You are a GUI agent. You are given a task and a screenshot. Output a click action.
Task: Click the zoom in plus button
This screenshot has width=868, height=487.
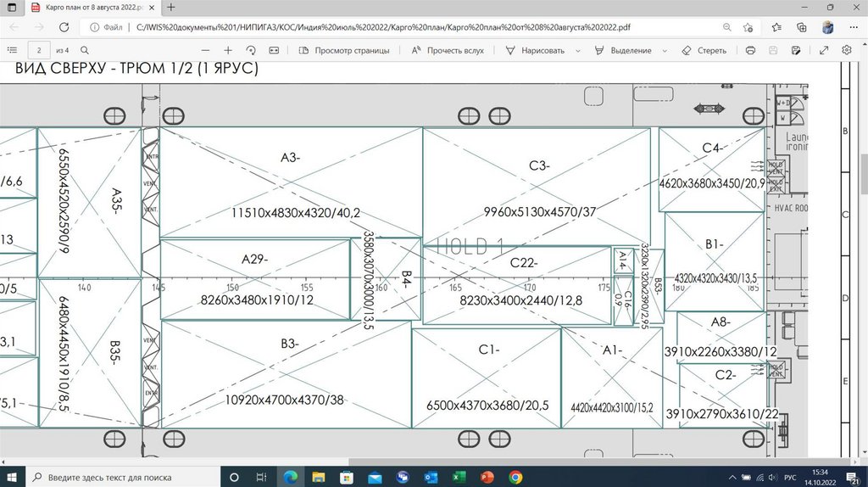[227, 50]
